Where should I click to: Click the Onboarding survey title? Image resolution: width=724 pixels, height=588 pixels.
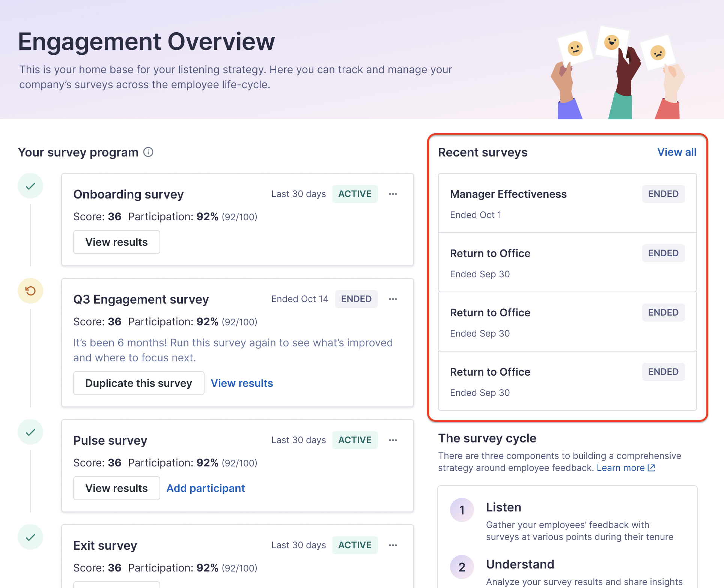128,194
